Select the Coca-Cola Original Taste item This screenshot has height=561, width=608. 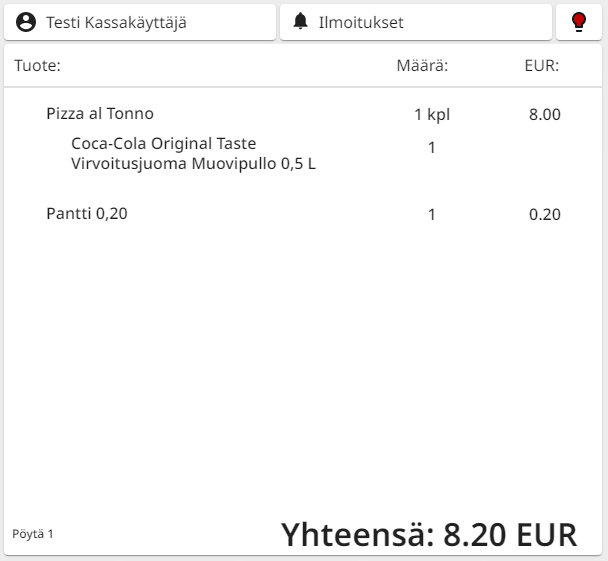[x=163, y=144]
